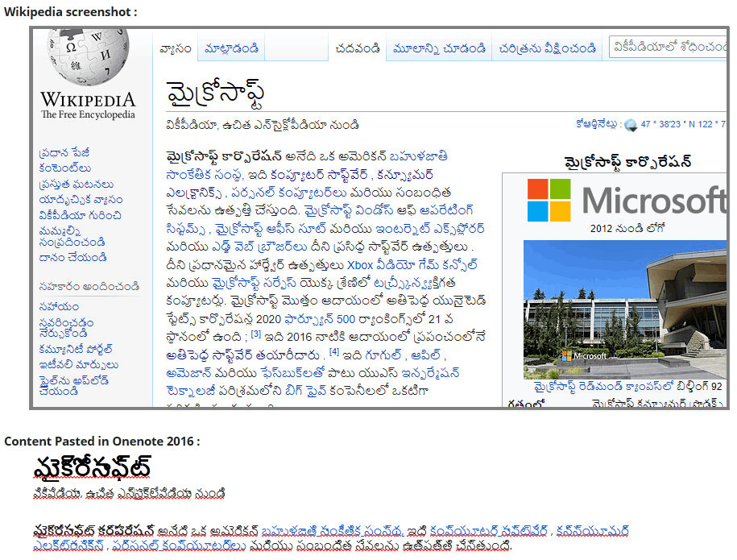Click the ప్రధాన పేజీ sidebar link
737x560 pixels.
click(64, 153)
